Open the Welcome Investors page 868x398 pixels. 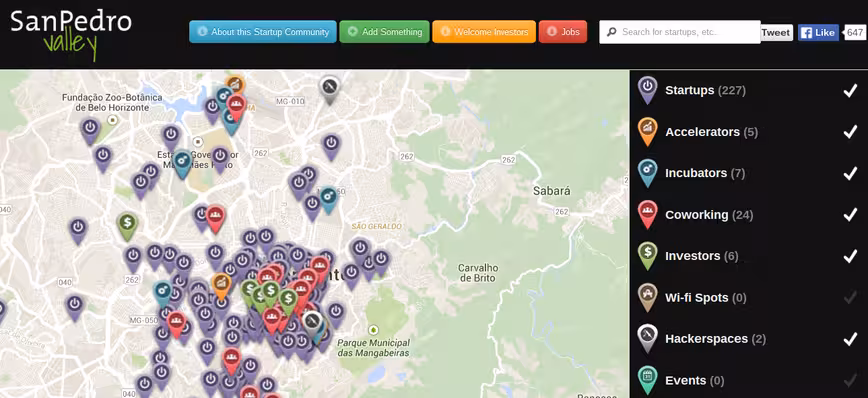pyautogui.click(x=484, y=32)
